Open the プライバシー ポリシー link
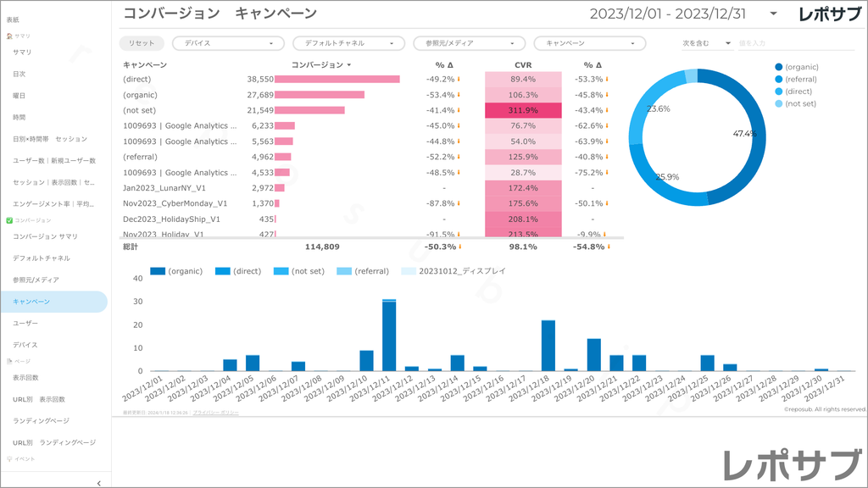This screenshot has height=488, width=868. pos(215,413)
